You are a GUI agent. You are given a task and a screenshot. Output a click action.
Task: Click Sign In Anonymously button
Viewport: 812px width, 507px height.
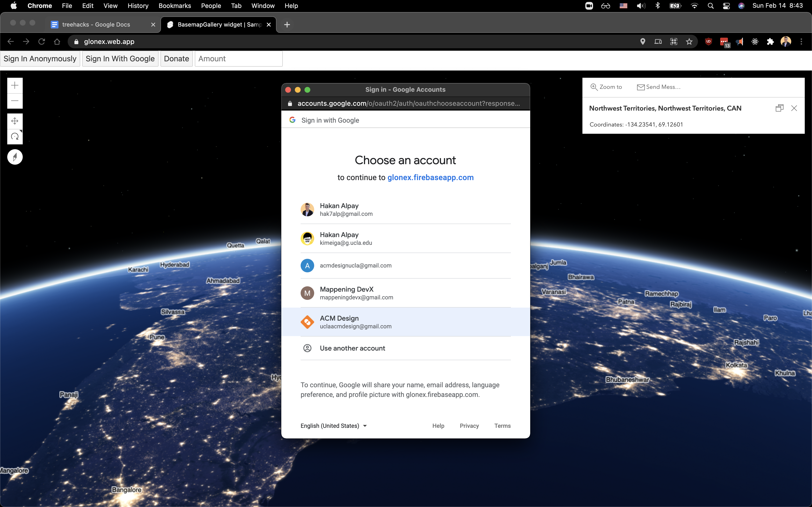(x=40, y=59)
